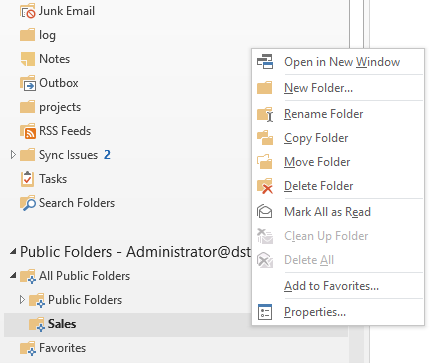The image size is (445, 363).
Task: Click the Open in New Window icon
Action: pos(265,62)
